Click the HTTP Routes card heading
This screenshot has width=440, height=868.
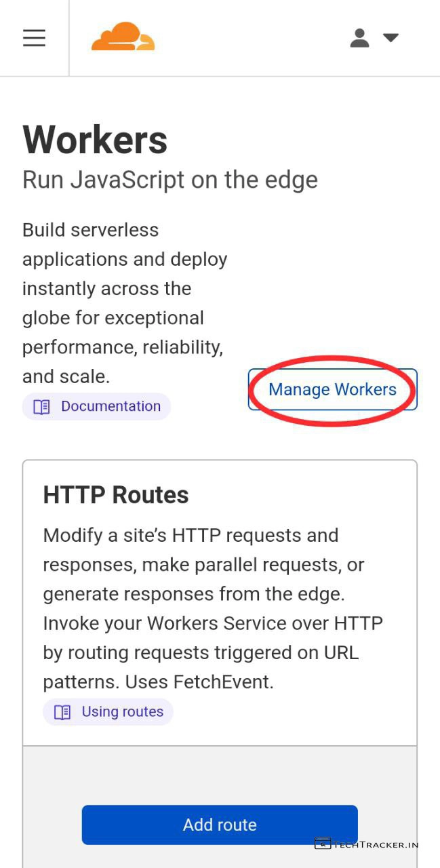click(x=116, y=495)
